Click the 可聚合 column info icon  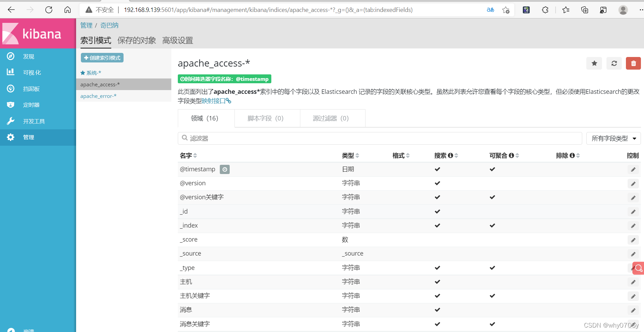[x=511, y=156]
